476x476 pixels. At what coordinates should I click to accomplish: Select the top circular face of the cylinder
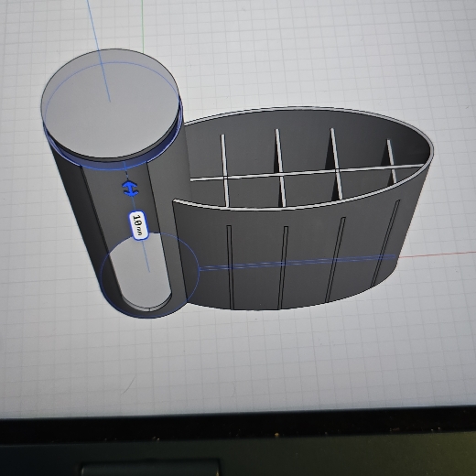(x=110, y=103)
